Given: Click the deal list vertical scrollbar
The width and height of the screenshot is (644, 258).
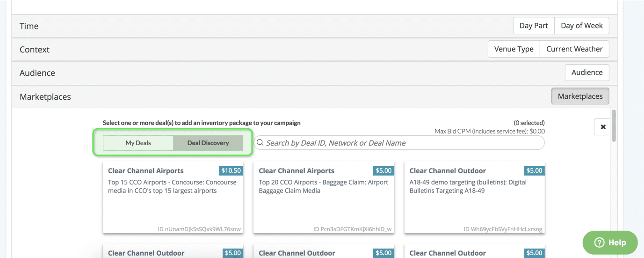Looking at the screenshot, I should (x=614, y=125).
